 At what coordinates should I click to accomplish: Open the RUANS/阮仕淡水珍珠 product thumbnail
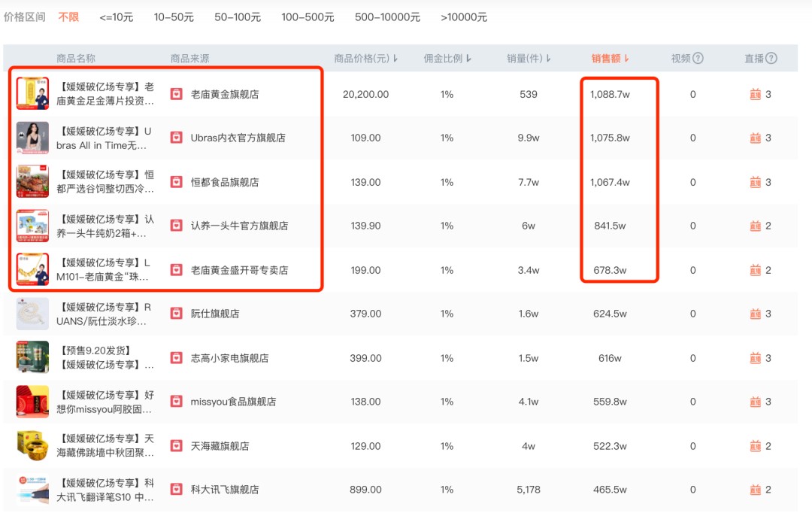[32, 314]
